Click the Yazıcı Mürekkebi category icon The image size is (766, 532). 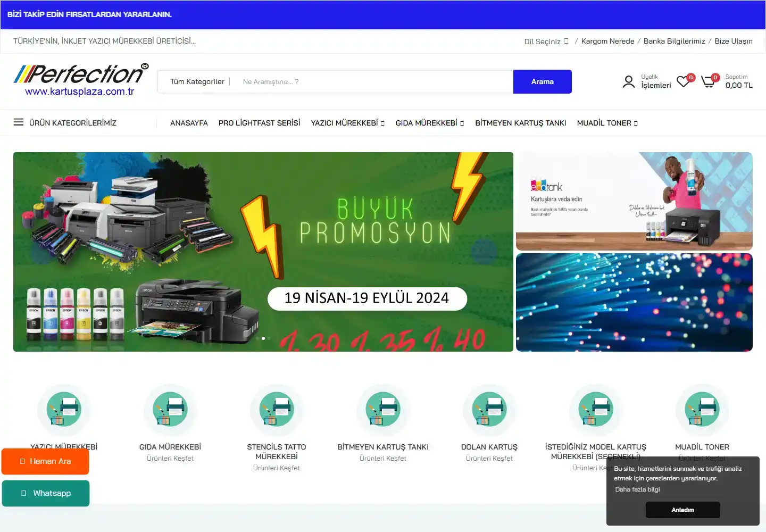point(64,410)
